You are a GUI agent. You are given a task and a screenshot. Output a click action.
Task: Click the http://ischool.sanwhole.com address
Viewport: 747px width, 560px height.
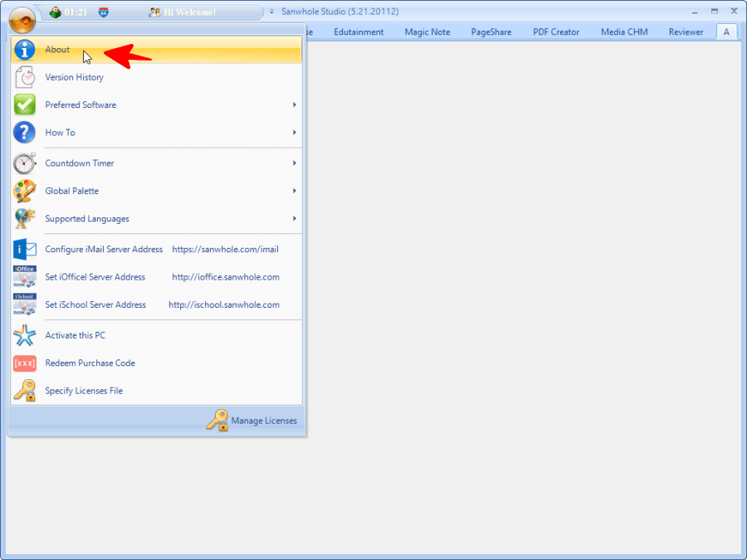coord(224,304)
